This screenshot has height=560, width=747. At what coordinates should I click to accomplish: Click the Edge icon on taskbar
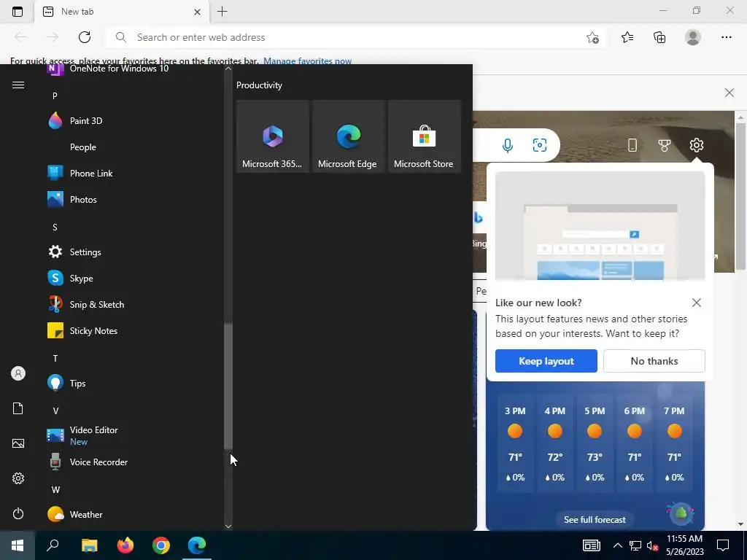pos(197,545)
